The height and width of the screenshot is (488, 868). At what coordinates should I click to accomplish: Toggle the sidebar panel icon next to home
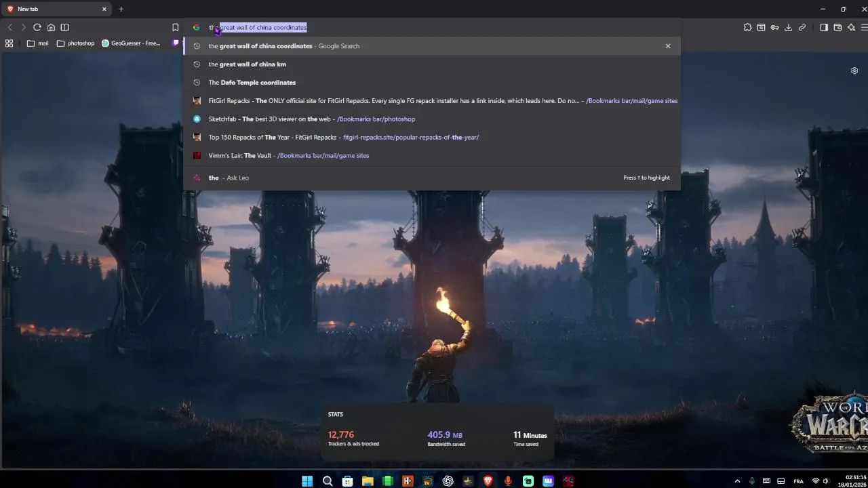pyautogui.click(x=64, y=27)
